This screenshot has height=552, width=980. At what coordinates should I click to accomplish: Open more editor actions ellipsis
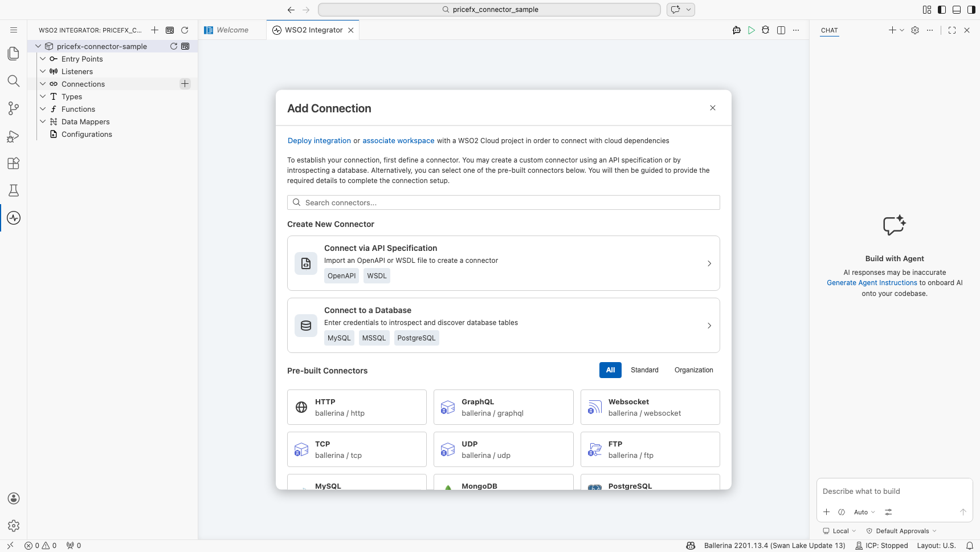pyautogui.click(x=796, y=30)
